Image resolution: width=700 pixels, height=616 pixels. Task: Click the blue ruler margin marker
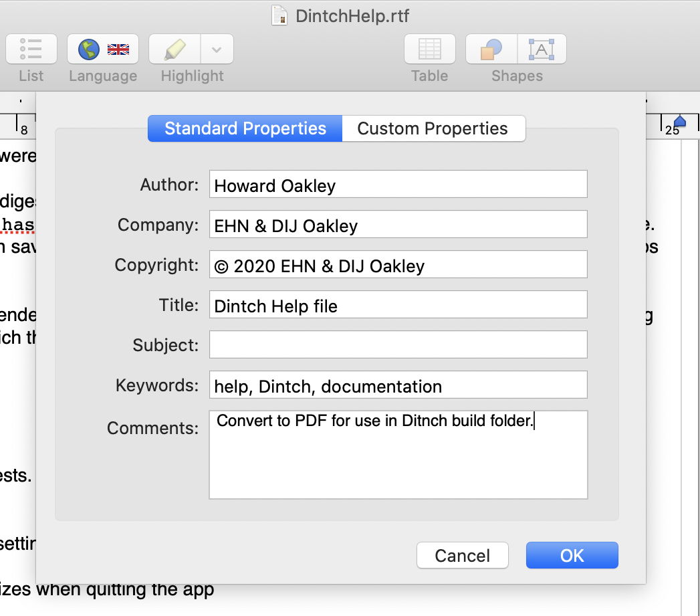pyautogui.click(x=680, y=121)
